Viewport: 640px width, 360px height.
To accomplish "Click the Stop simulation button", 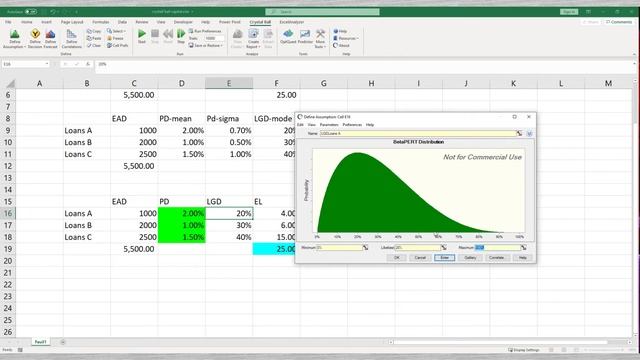I will [155, 36].
